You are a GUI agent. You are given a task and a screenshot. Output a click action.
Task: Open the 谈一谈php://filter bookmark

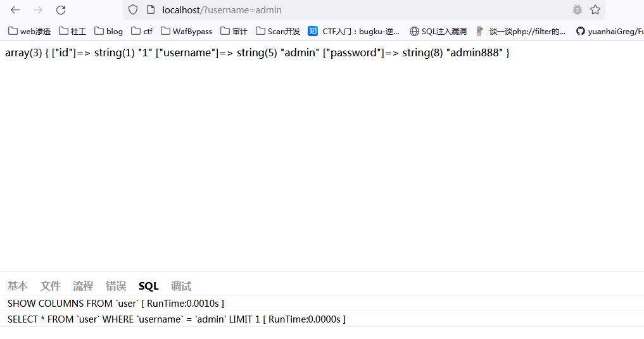pos(521,31)
